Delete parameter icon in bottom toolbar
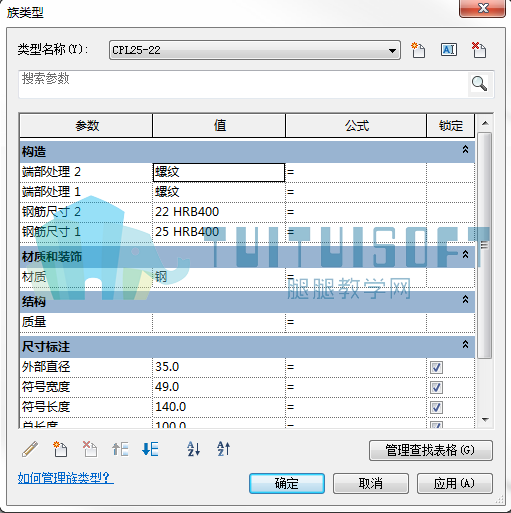The width and height of the screenshot is (511, 513). click(x=90, y=449)
